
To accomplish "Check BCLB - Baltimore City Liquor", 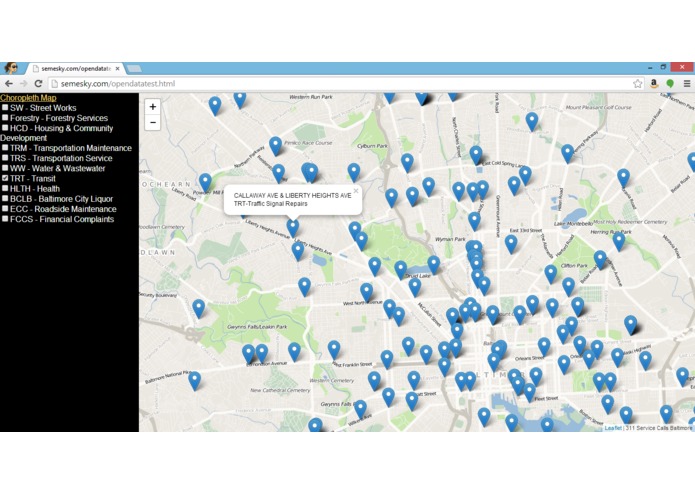I will point(5,199).
